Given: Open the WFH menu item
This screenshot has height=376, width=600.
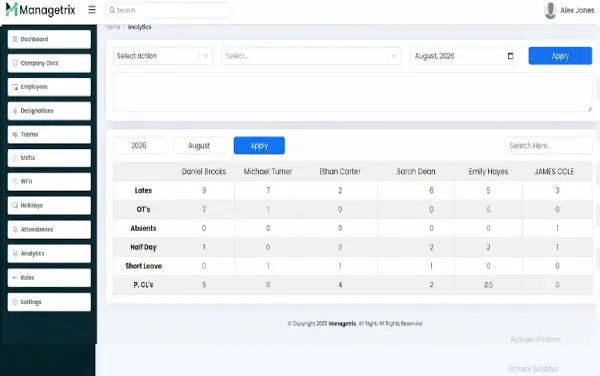Looking at the screenshot, I should (49, 181).
